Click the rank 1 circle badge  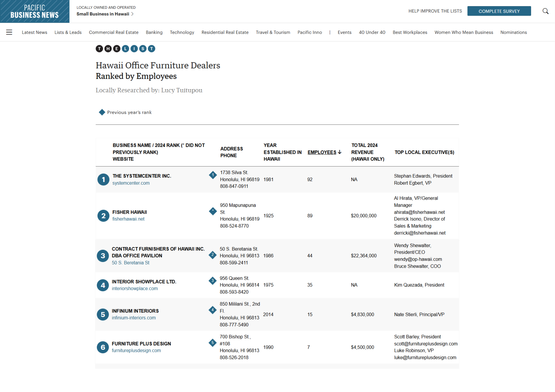(103, 180)
